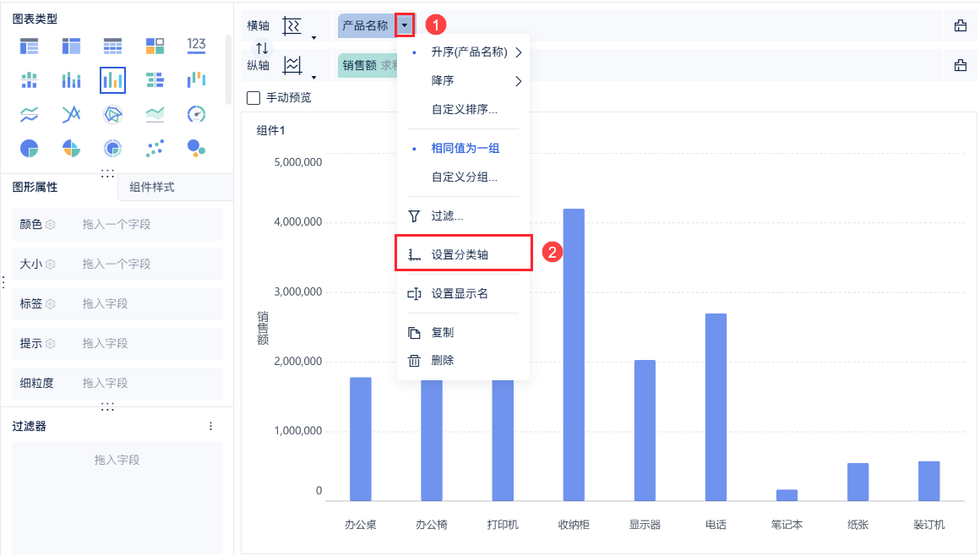Select the radar chart icon
Viewport: 980px width, 556px height.
[x=112, y=114]
